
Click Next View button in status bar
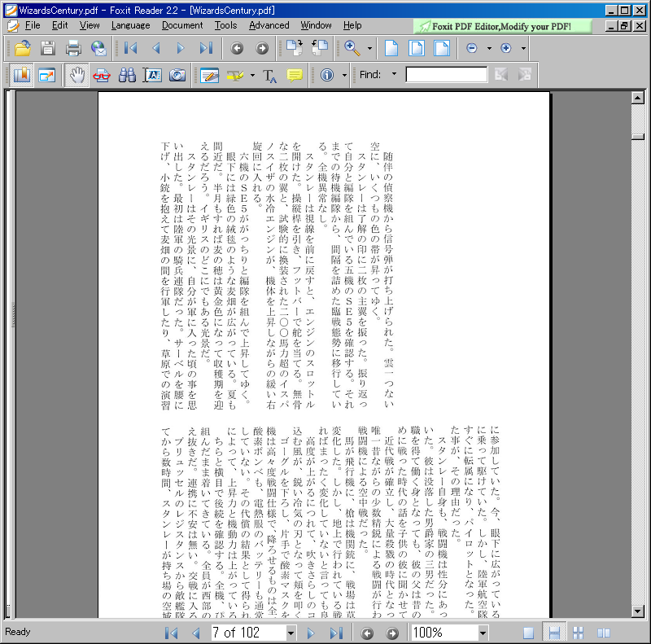(x=392, y=633)
